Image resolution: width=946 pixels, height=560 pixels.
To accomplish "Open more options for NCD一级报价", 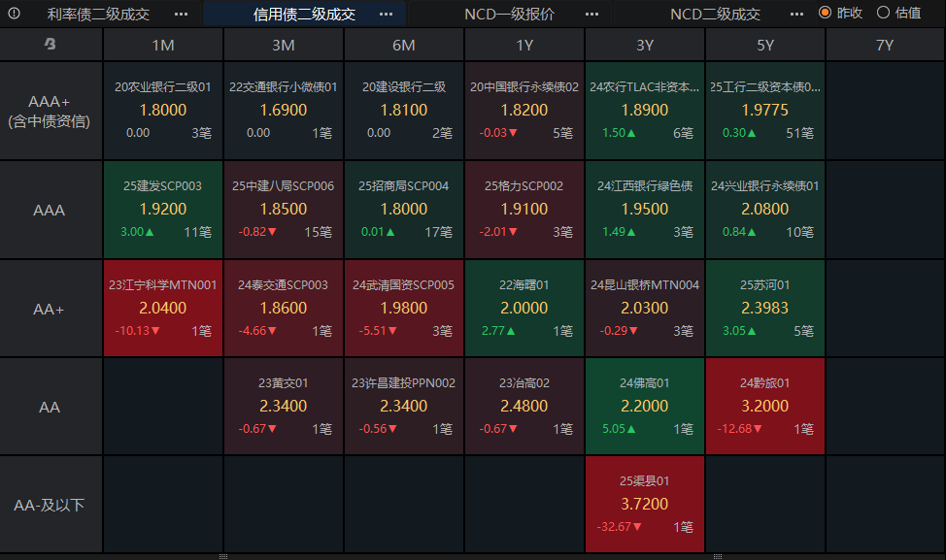I will (591, 14).
